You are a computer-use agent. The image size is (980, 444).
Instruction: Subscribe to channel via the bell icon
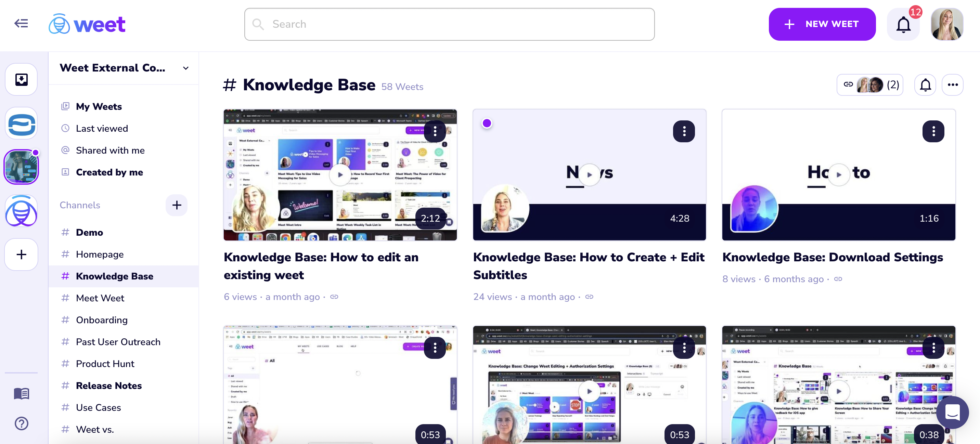pyautogui.click(x=926, y=84)
